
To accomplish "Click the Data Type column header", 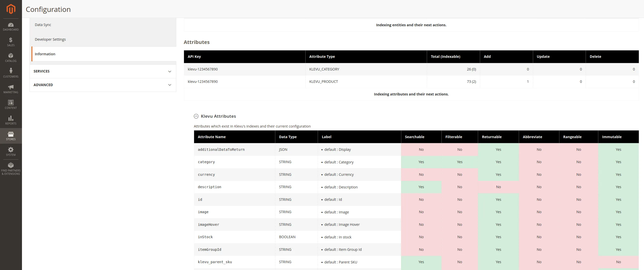I will 296,137.
